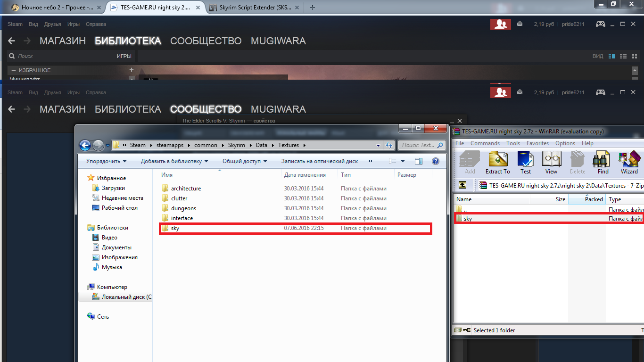Open the ИГРЫ filter in Steam search
644x362 pixels.
coord(124,56)
